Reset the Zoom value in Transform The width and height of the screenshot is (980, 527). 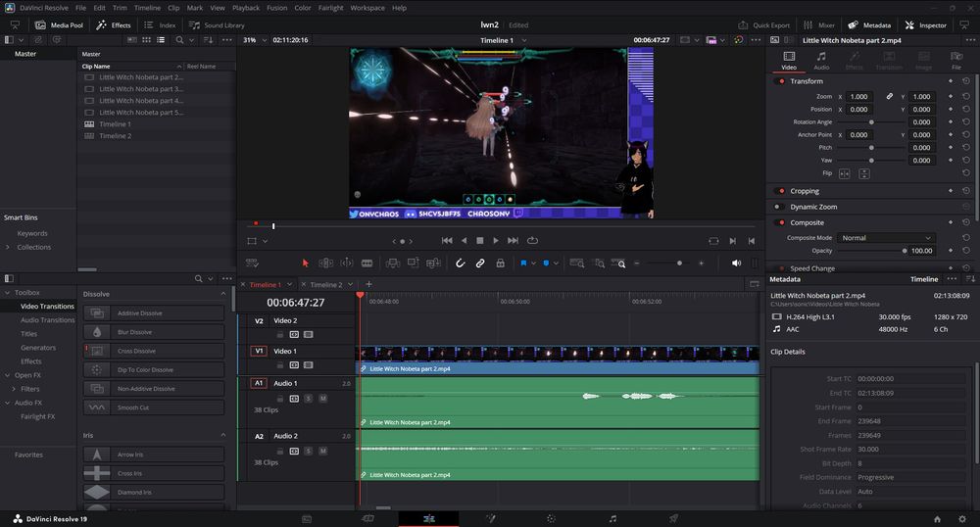pyautogui.click(x=965, y=97)
